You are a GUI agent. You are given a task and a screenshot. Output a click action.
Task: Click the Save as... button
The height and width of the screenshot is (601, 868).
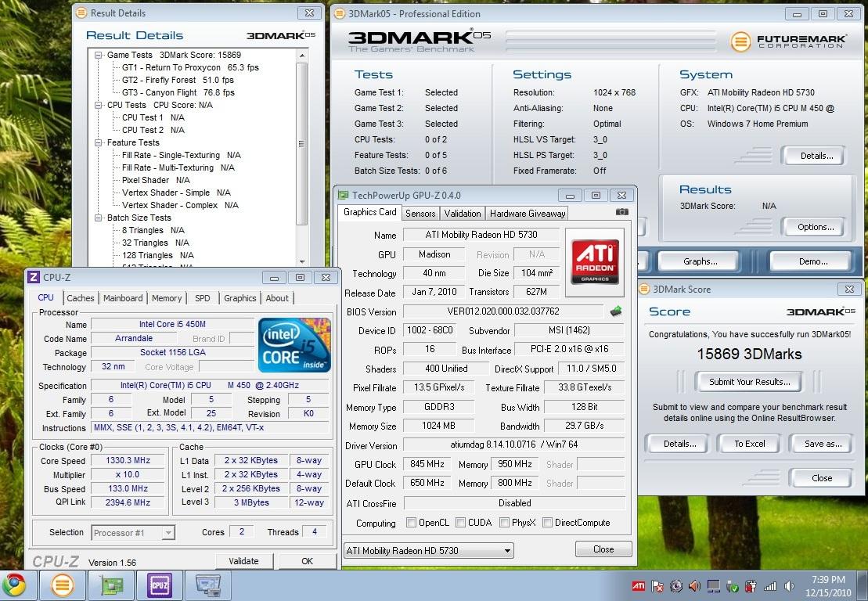(823, 444)
